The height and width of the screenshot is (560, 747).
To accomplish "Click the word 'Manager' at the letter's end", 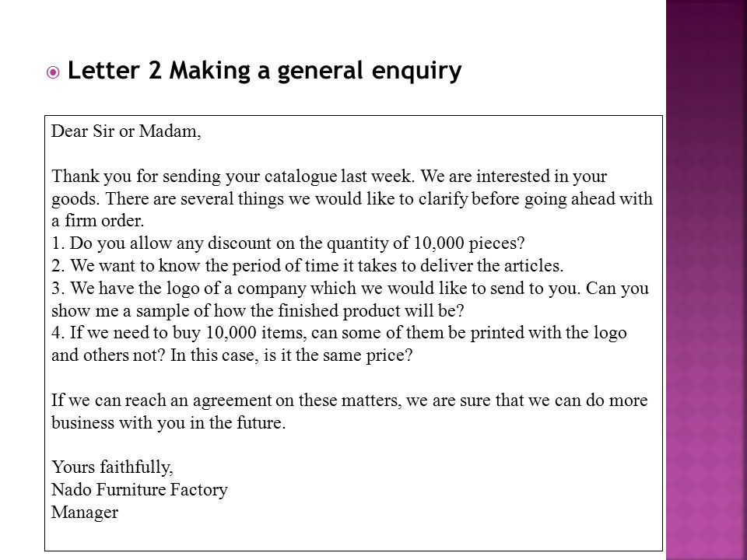I will tap(84, 512).
